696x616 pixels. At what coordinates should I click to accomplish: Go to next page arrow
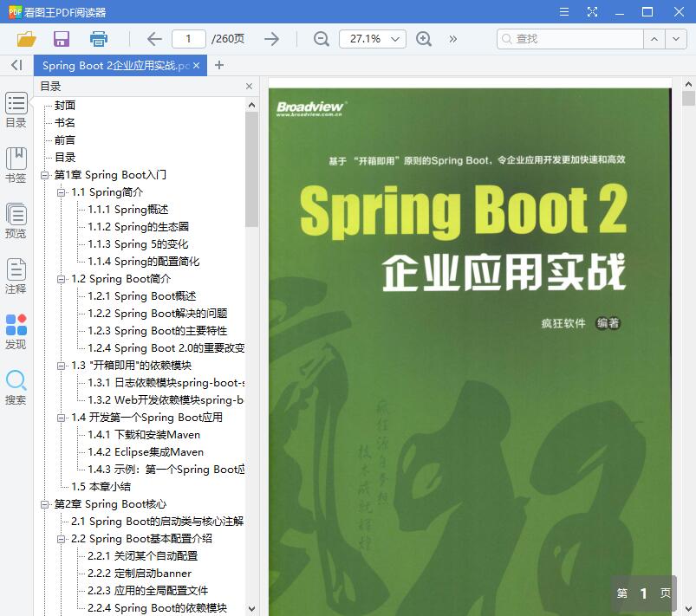(271, 39)
